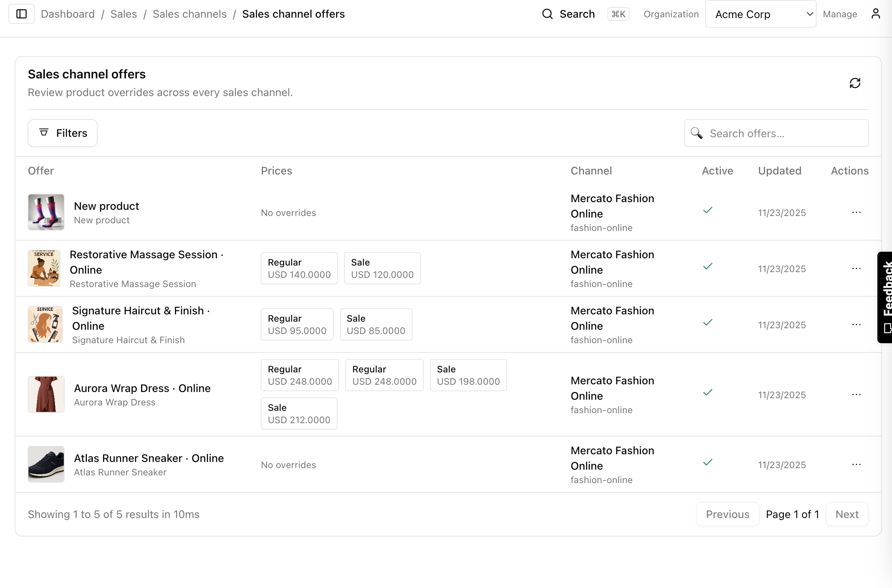Open Sales channels from breadcrumb
Image resolution: width=892 pixels, height=588 pixels.
[x=189, y=13]
